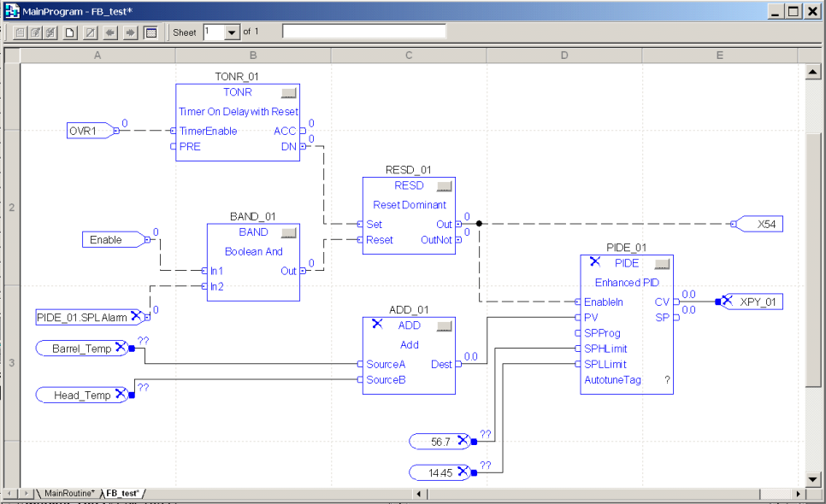Screen dimensions: 826x504
Task: Open ADD block properties button
Action: pyautogui.click(x=445, y=326)
